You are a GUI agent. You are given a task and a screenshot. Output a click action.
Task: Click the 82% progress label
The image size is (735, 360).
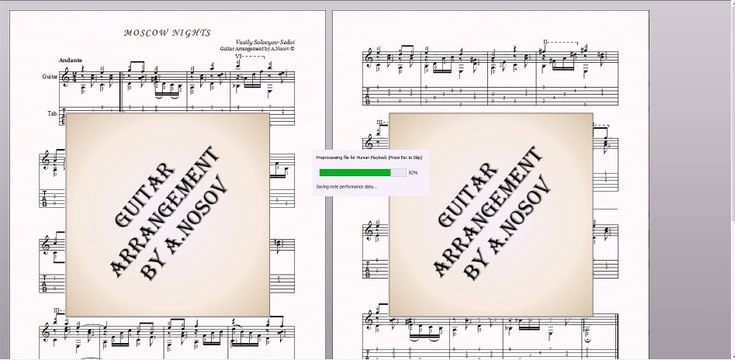coord(413,173)
